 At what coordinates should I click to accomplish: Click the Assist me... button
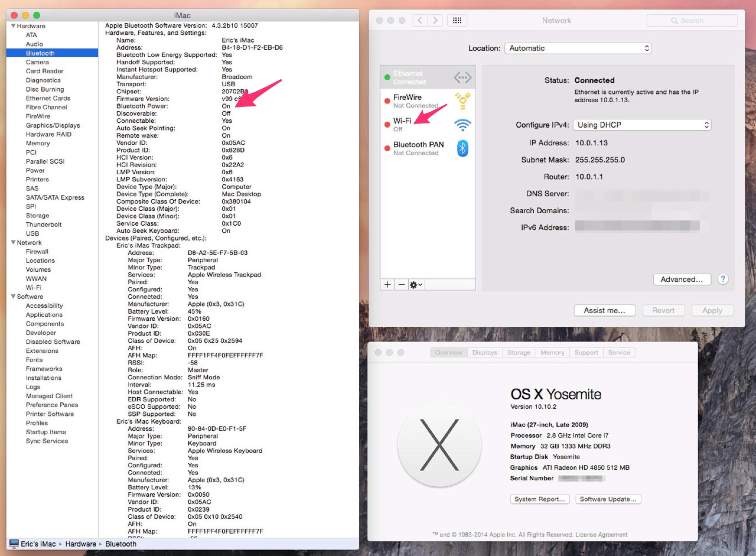click(x=605, y=310)
